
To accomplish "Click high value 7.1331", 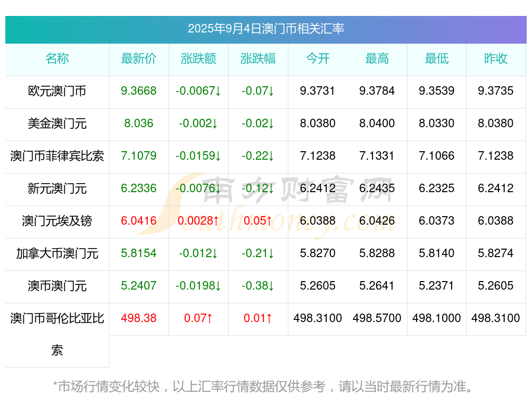I will click(x=377, y=156).
